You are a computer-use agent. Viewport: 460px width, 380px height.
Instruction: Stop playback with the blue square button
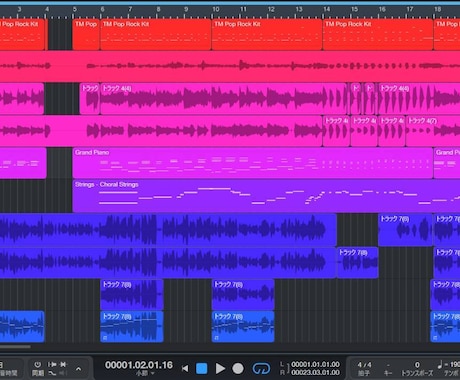click(202, 369)
